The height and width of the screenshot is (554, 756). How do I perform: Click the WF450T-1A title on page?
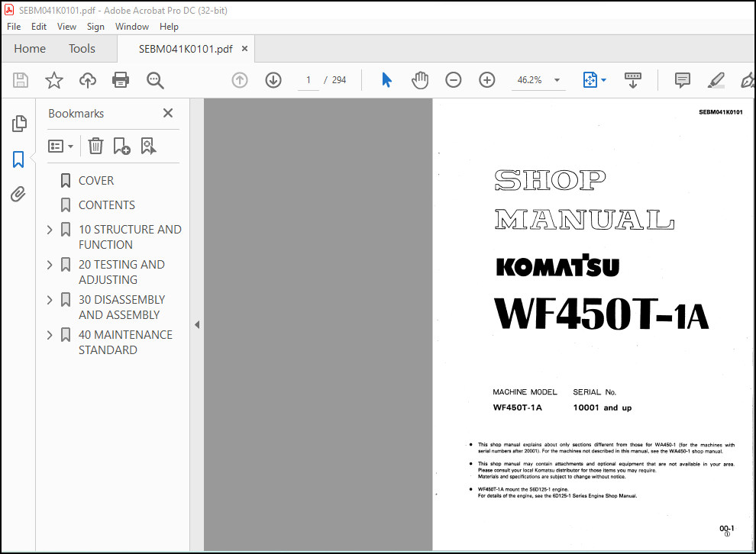pyautogui.click(x=601, y=314)
